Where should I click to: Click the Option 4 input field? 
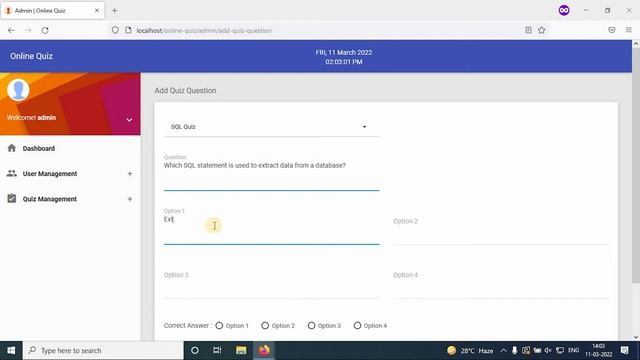[x=500, y=283]
